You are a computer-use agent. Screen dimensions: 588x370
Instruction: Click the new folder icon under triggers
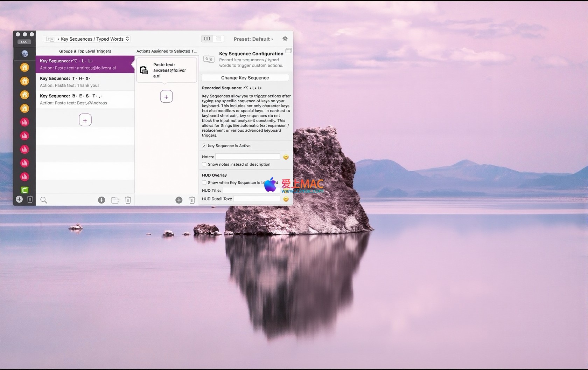pyautogui.click(x=115, y=200)
